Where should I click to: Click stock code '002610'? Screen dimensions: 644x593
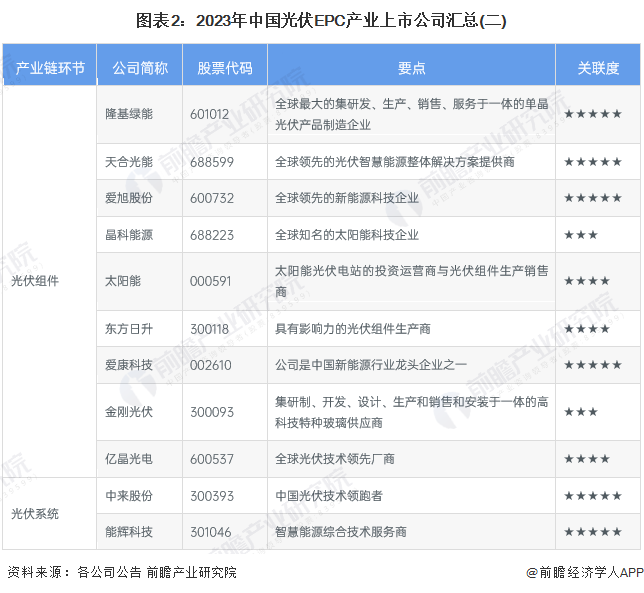coord(211,365)
